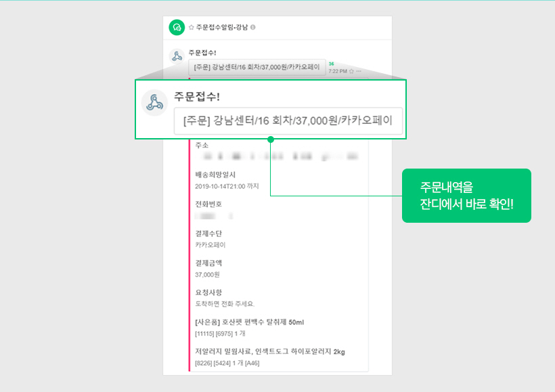Click the 배송희망일시 field label
The width and height of the screenshot is (555, 392).
click(x=210, y=175)
